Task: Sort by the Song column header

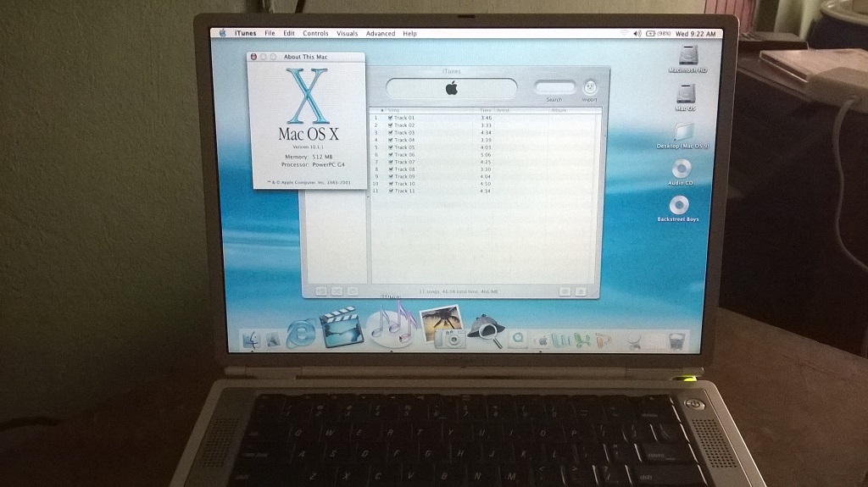Action: click(429, 111)
